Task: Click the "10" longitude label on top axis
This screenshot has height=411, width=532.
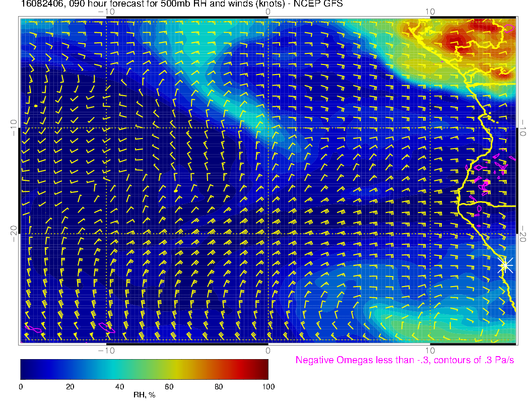Action: tap(430, 12)
